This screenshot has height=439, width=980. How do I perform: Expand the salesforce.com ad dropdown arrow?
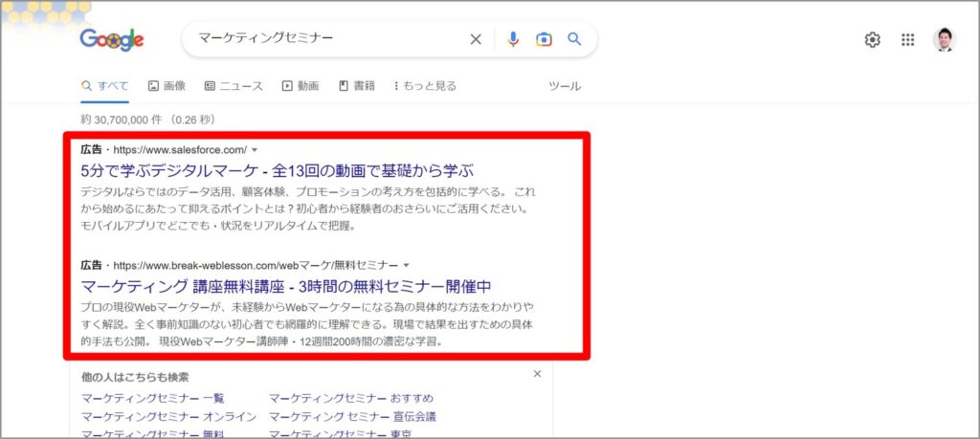[x=255, y=150]
